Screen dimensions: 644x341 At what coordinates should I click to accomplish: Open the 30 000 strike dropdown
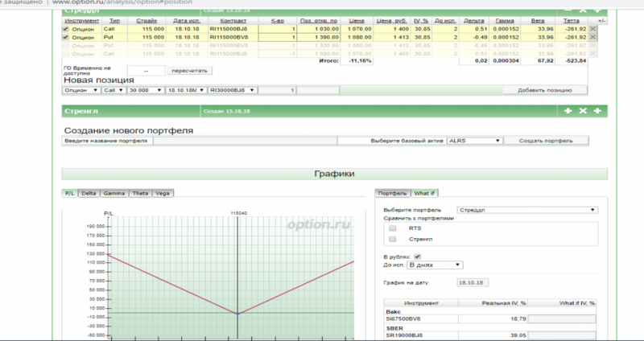(x=146, y=90)
